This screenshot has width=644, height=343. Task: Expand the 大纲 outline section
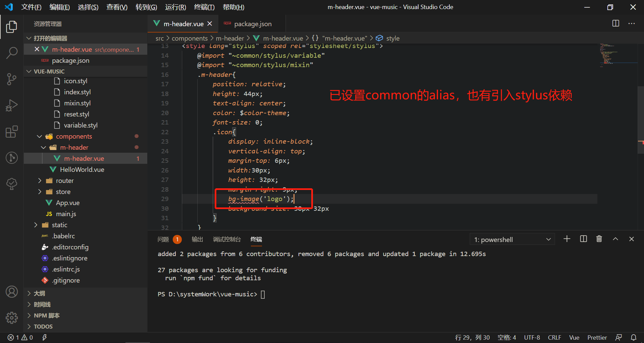tap(29, 293)
